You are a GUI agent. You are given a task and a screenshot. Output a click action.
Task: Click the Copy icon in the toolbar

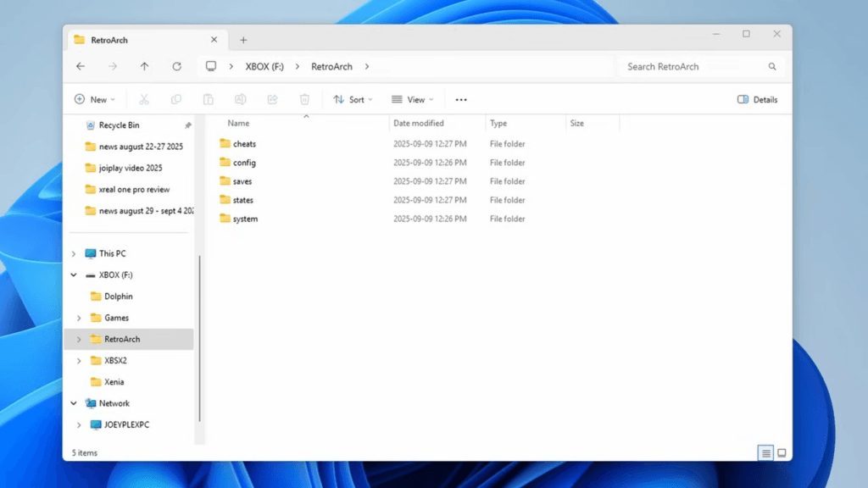coord(176,99)
